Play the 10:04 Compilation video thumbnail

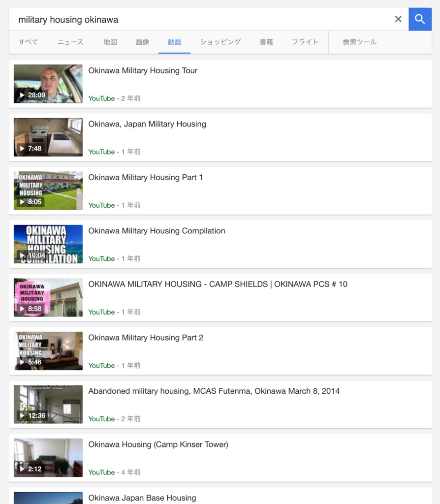point(48,244)
